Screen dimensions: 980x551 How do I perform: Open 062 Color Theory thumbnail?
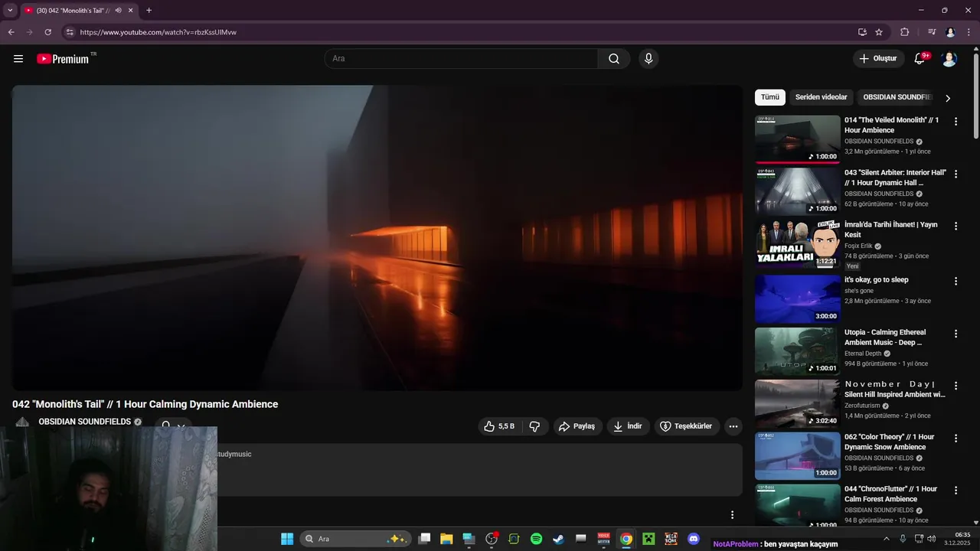tap(797, 455)
